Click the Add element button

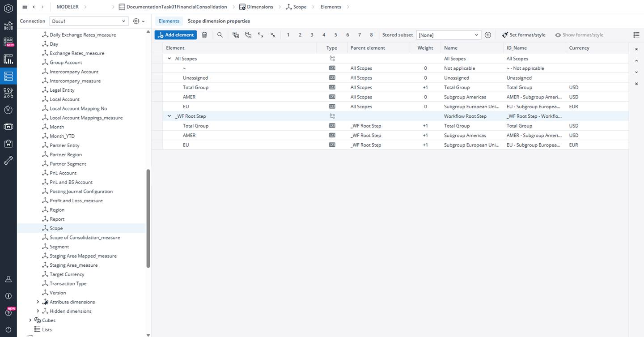point(175,35)
